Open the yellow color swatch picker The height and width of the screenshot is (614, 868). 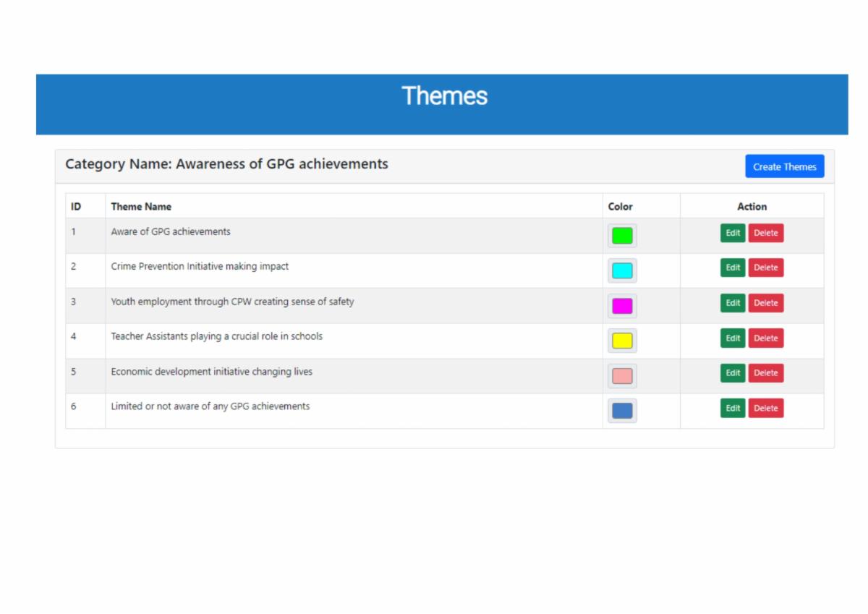[622, 341]
